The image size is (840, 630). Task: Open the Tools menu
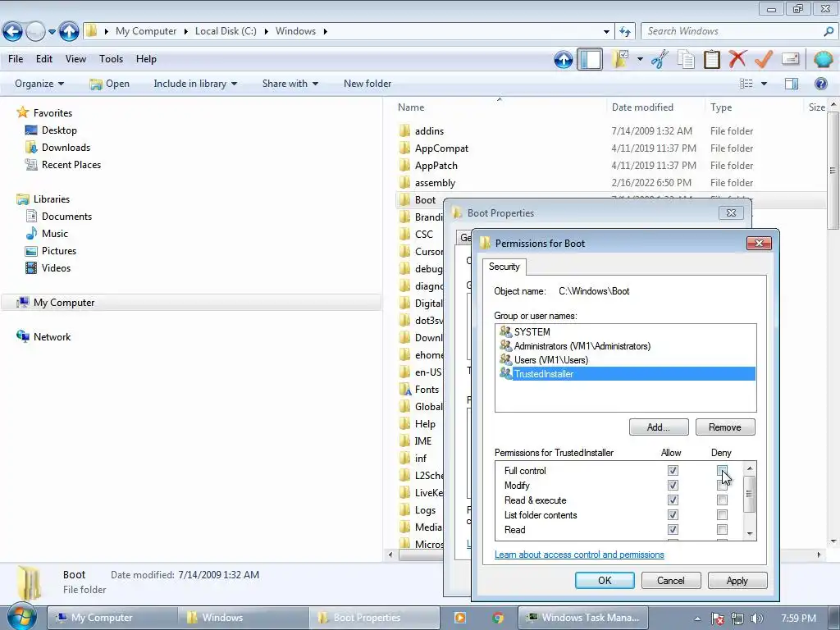pyautogui.click(x=111, y=59)
